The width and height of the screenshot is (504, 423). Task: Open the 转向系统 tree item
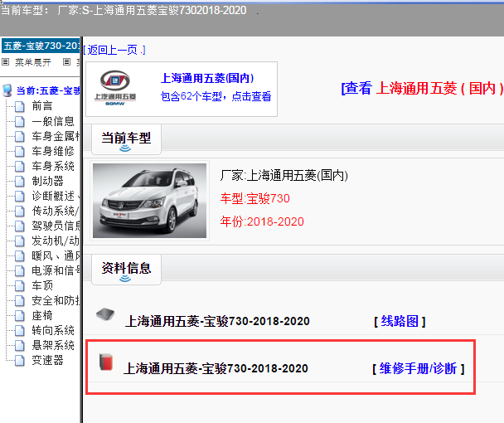point(53,330)
